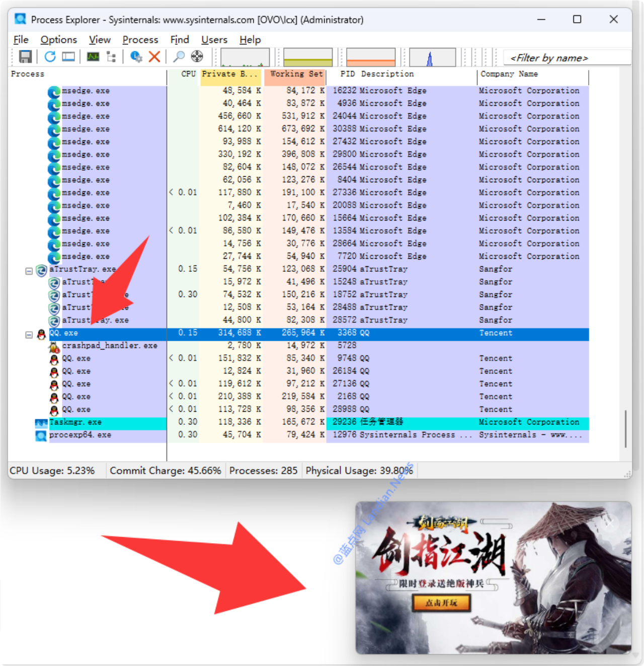The image size is (644, 666).
Task: Open the System Information graph icon
Action: (x=93, y=57)
